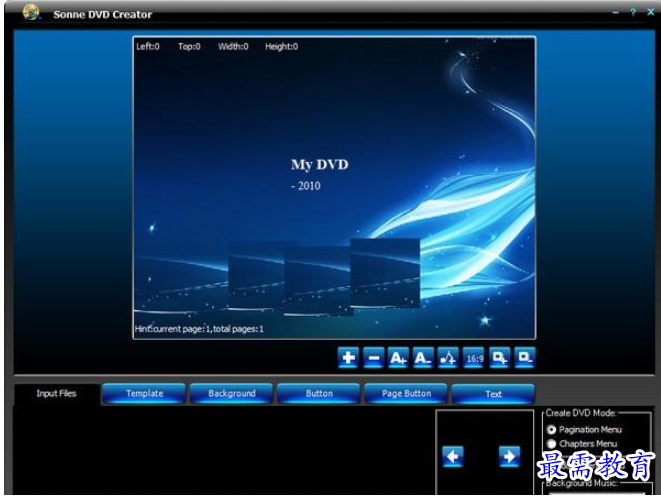
Task: Click the add page icon
Action: point(499,358)
